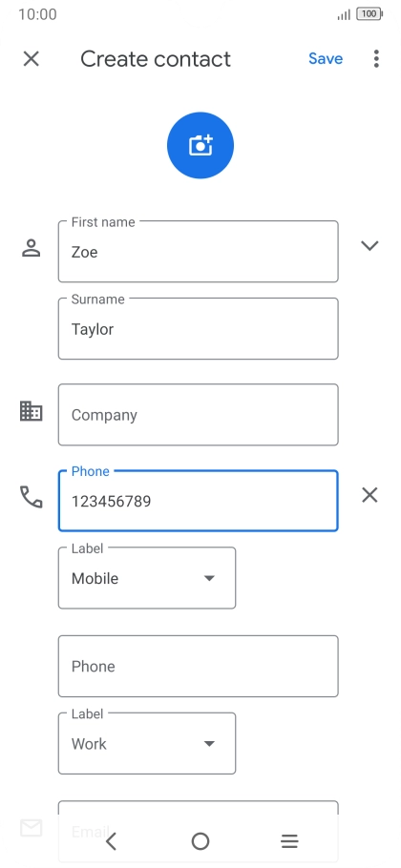
Task: Open the Work label dropdown
Action: (147, 743)
